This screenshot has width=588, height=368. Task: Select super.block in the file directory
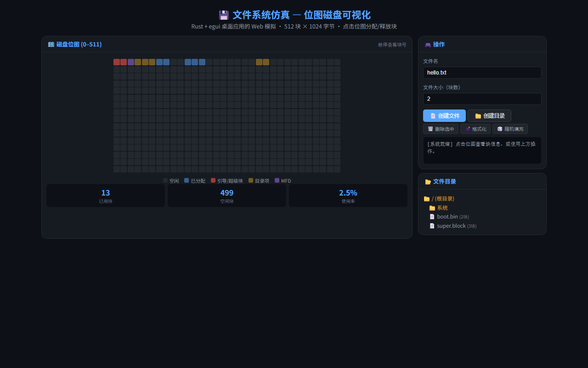pos(485,226)
